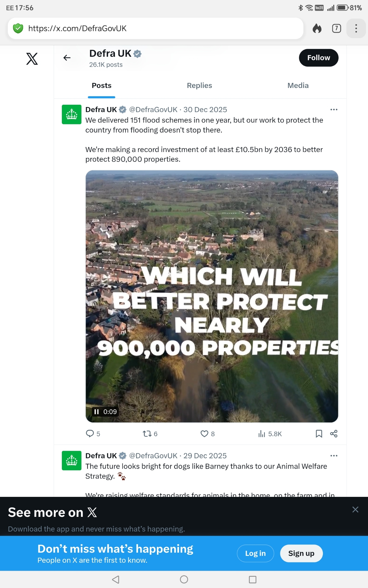The image size is (368, 588).
Task: Switch to the Replies tab
Action: 199,86
